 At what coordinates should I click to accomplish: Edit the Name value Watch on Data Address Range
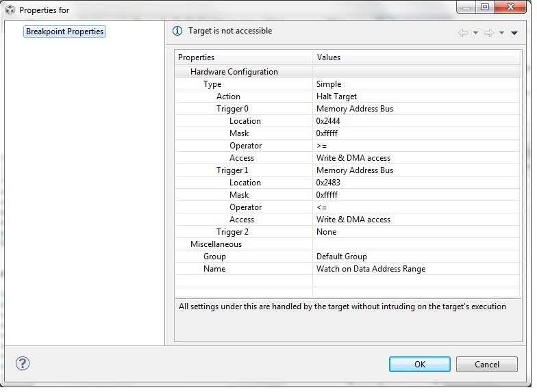pos(416,269)
